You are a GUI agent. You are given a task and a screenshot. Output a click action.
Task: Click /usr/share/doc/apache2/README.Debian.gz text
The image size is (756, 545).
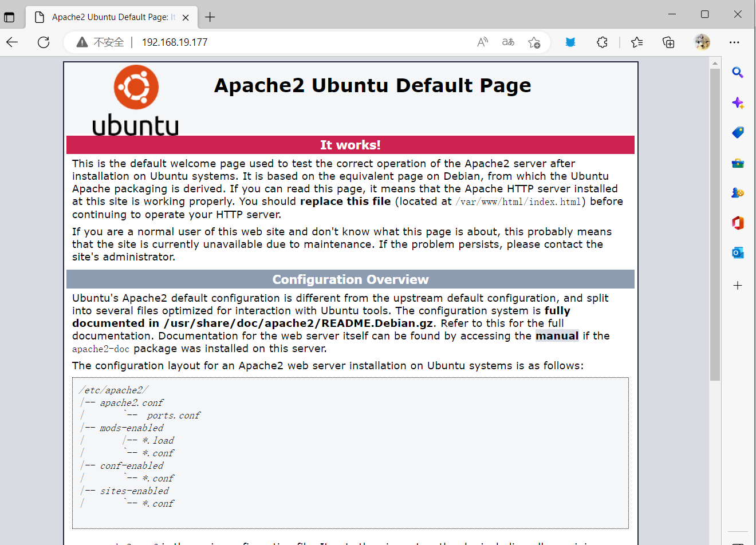[297, 323]
